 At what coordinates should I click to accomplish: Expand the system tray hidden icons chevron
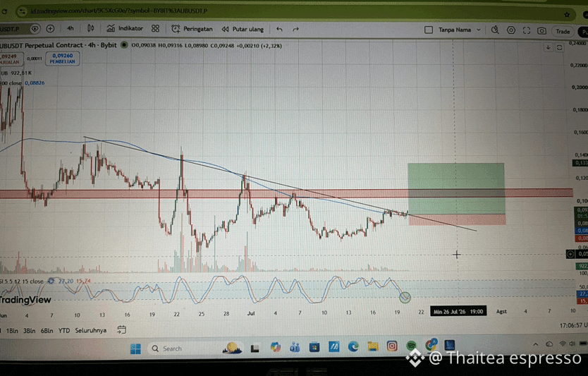pos(536,344)
